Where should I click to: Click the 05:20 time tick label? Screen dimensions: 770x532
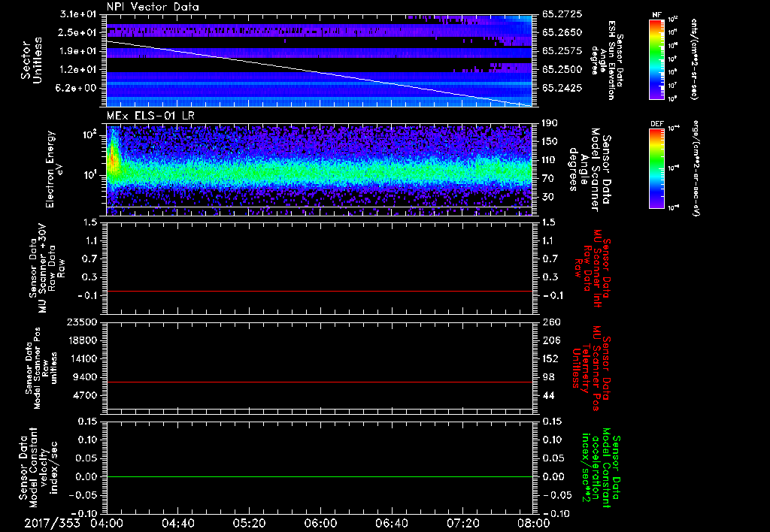point(249,523)
